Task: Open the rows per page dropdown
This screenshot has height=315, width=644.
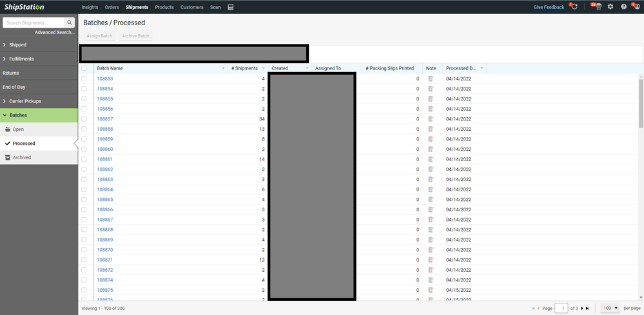Action: pyautogui.click(x=609, y=309)
